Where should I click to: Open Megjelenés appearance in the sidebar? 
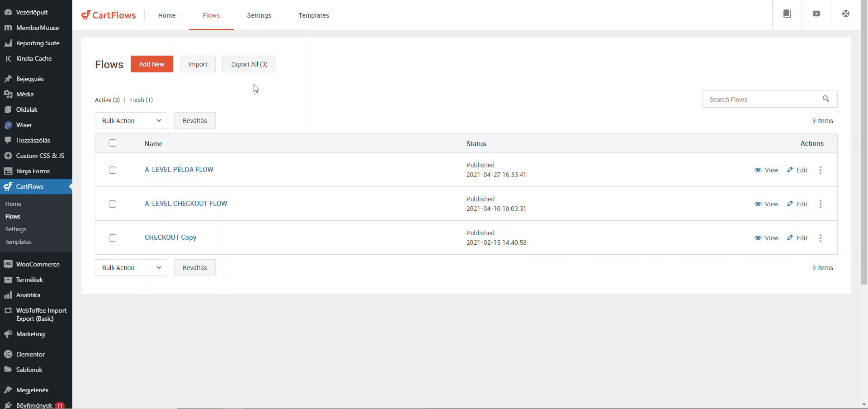(36, 390)
